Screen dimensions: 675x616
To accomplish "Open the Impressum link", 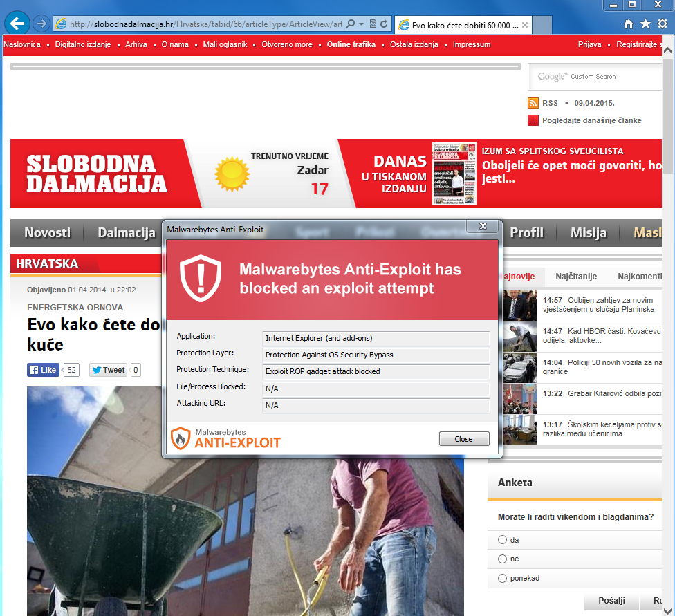I will click(472, 44).
